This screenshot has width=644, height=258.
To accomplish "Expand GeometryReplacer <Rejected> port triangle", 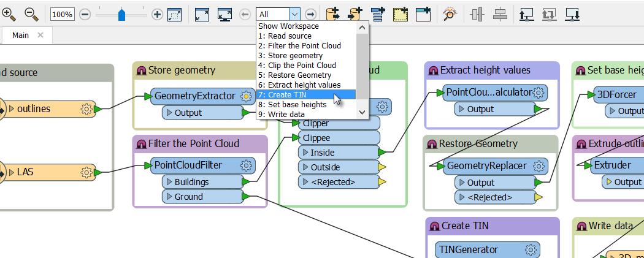I will 462,197.
